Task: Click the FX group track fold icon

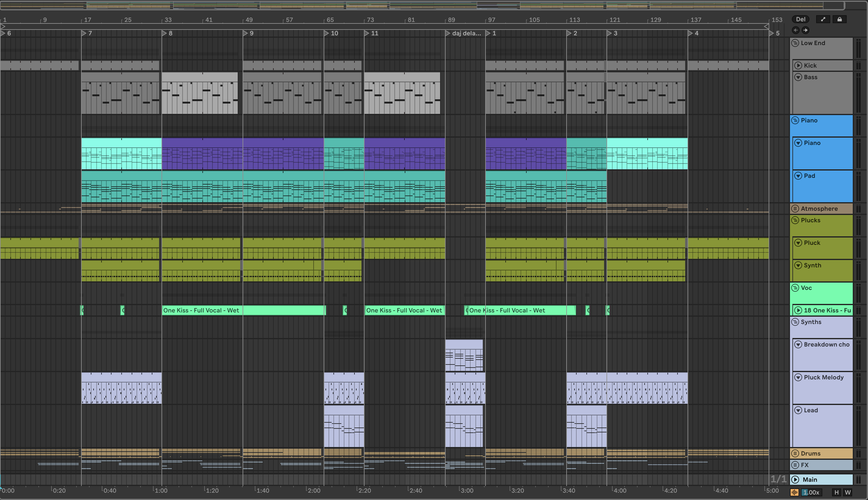Action: (x=795, y=465)
